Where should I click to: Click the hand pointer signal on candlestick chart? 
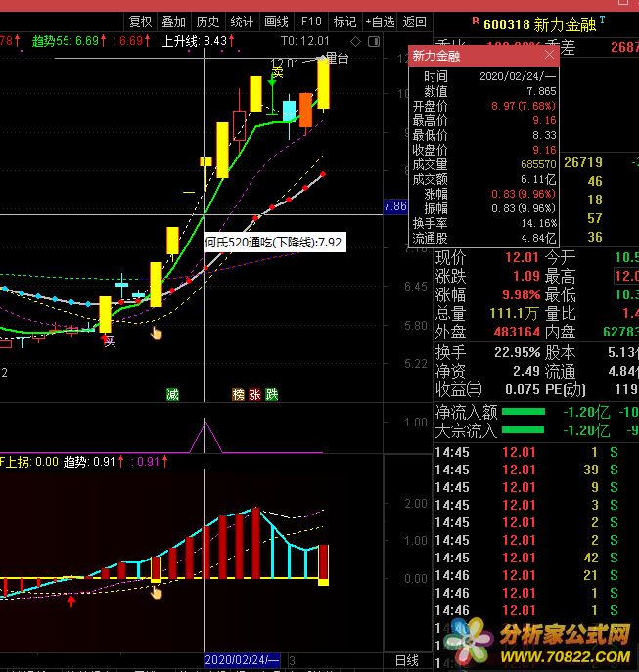pyautogui.click(x=156, y=334)
